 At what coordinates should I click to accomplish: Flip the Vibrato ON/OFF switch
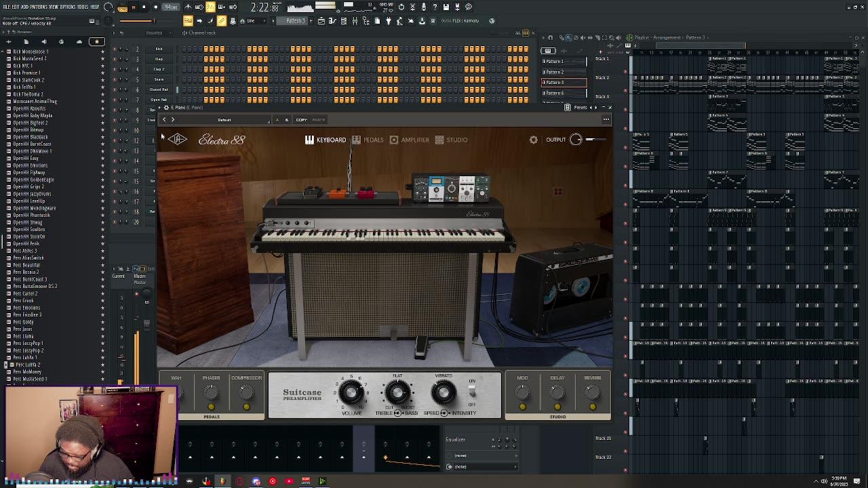(x=472, y=392)
